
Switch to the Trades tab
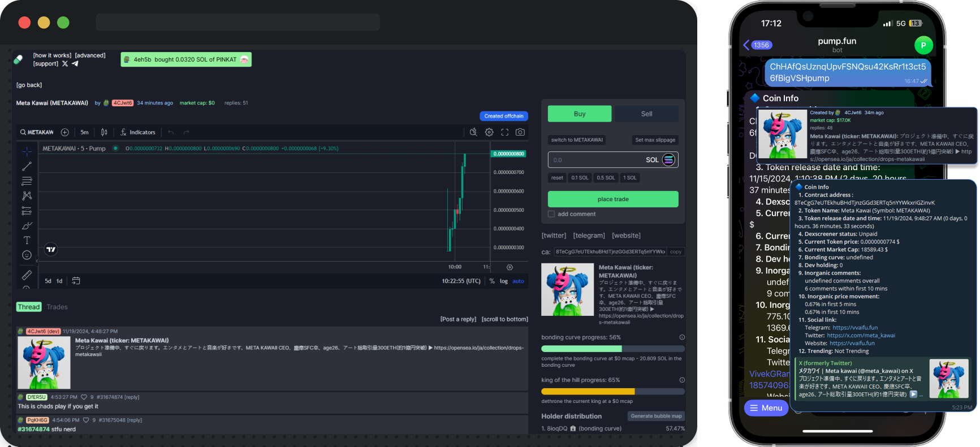[57, 307]
